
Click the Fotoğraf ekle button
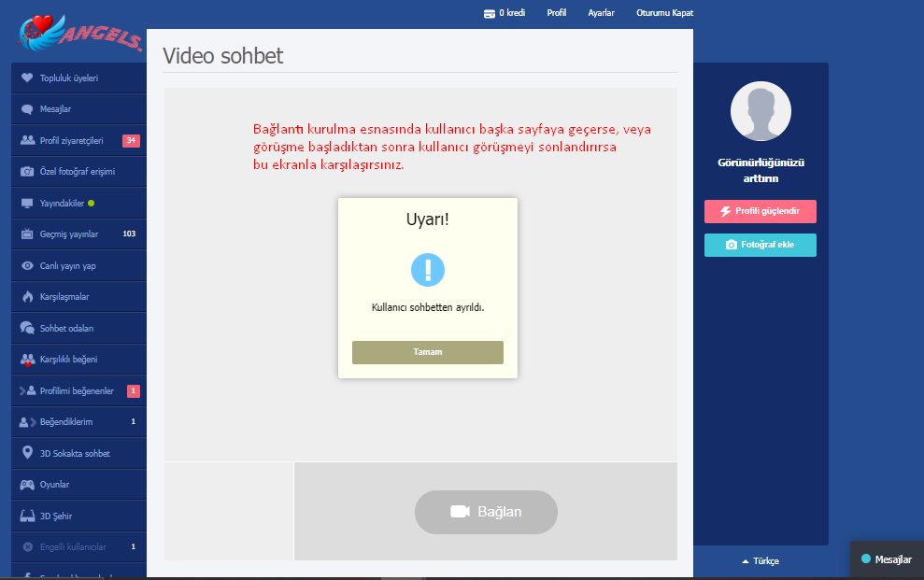(x=760, y=245)
